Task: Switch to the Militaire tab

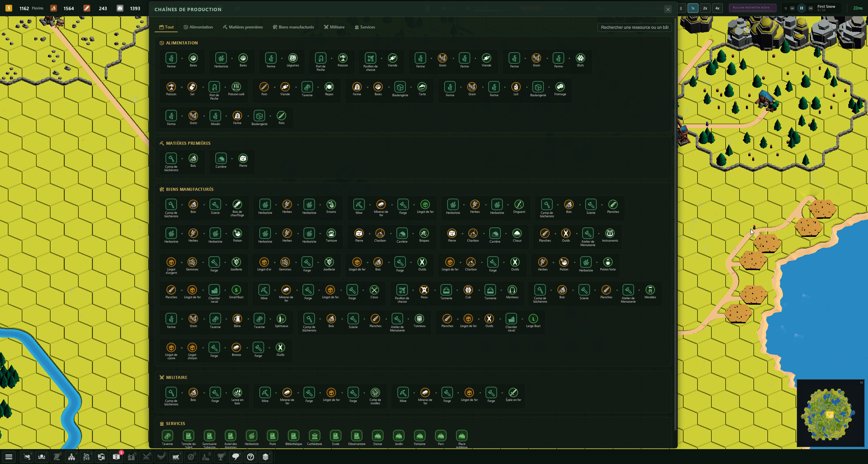Action: click(334, 27)
